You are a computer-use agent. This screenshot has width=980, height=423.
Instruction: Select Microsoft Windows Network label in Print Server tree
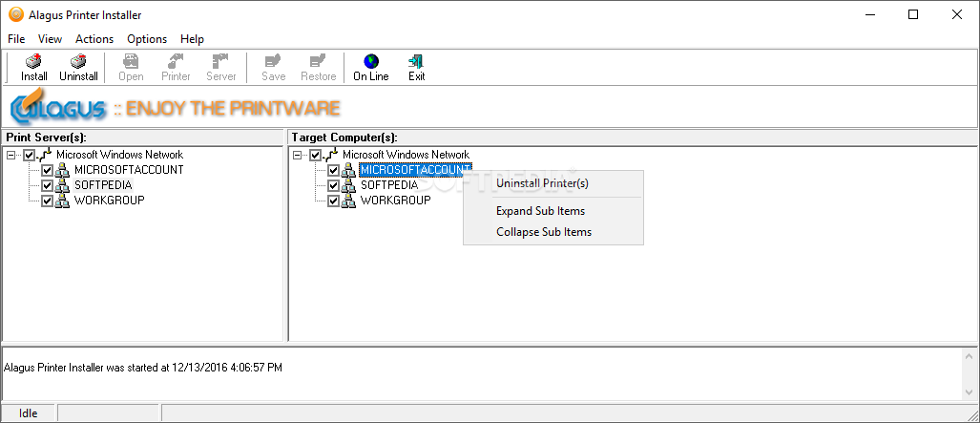click(x=119, y=155)
